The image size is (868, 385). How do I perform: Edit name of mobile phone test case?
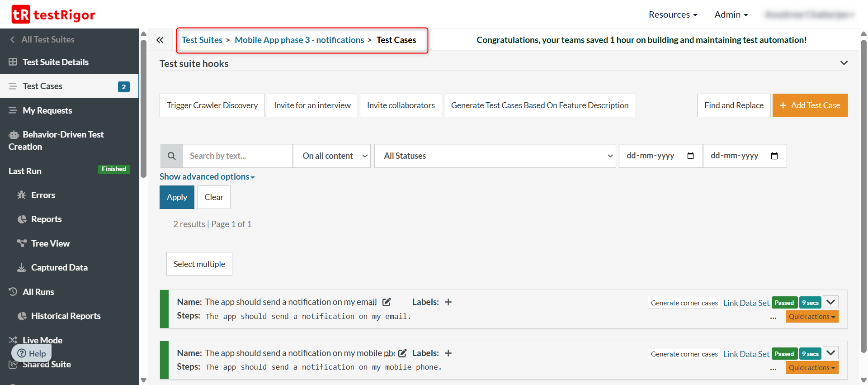[402, 353]
